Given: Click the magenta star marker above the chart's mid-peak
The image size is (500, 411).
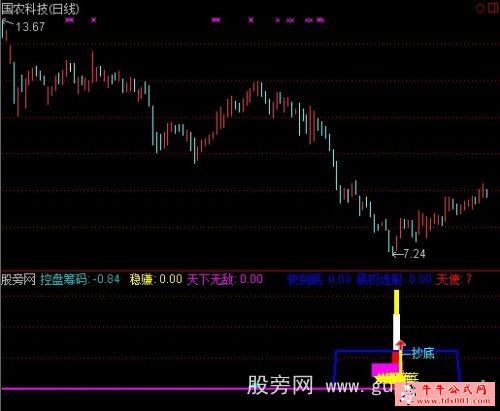Looking at the screenshot, I should pyautogui.click(x=251, y=20).
